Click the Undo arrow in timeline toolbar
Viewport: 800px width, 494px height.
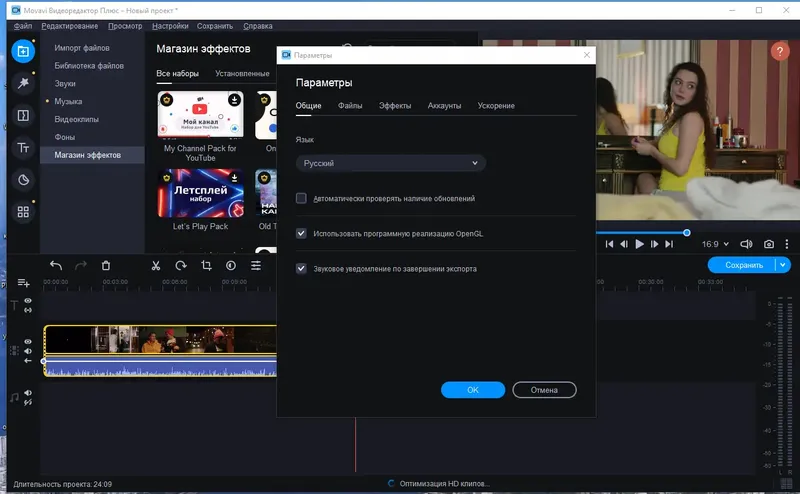pyautogui.click(x=56, y=265)
